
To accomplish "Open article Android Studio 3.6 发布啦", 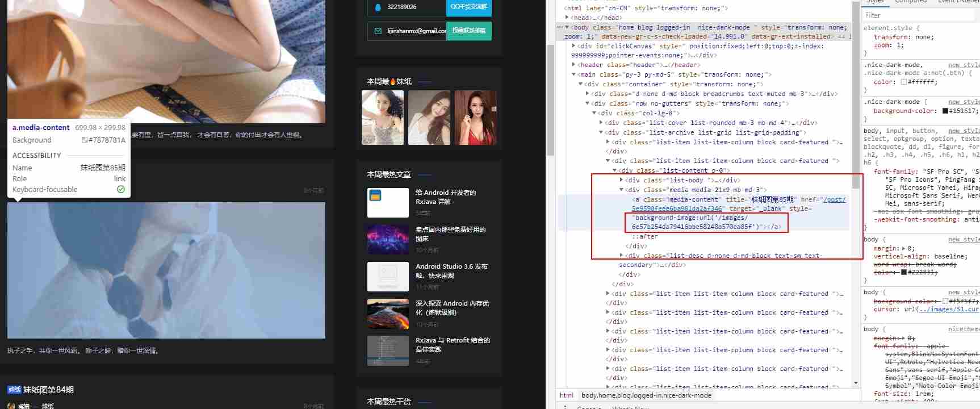I will click(x=451, y=271).
